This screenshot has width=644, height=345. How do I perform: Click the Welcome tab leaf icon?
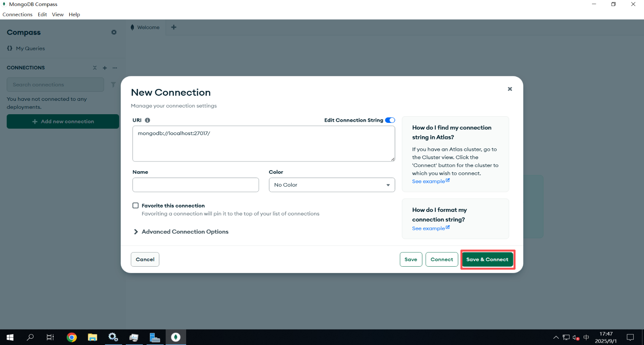133,27
